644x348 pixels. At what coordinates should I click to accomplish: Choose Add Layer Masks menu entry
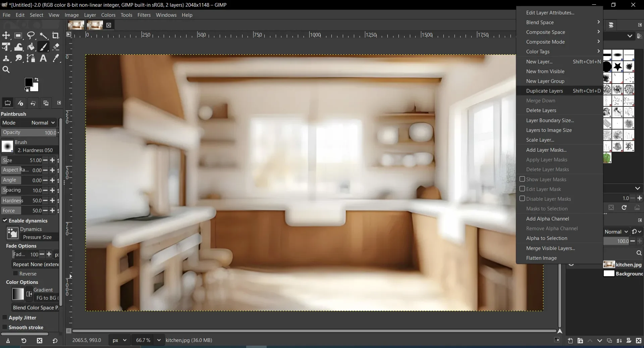tap(559, 150)
